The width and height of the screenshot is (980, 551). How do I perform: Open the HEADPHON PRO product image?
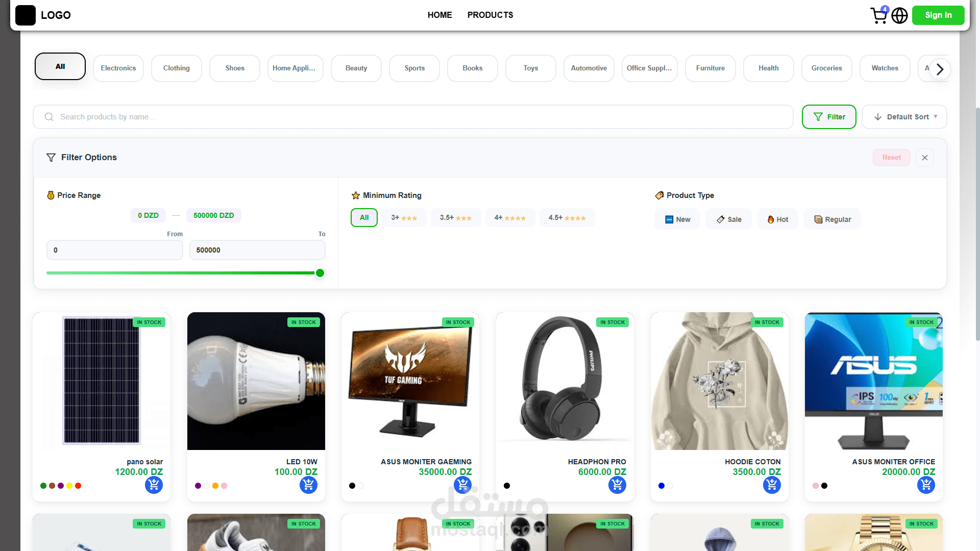coord(565,381)
